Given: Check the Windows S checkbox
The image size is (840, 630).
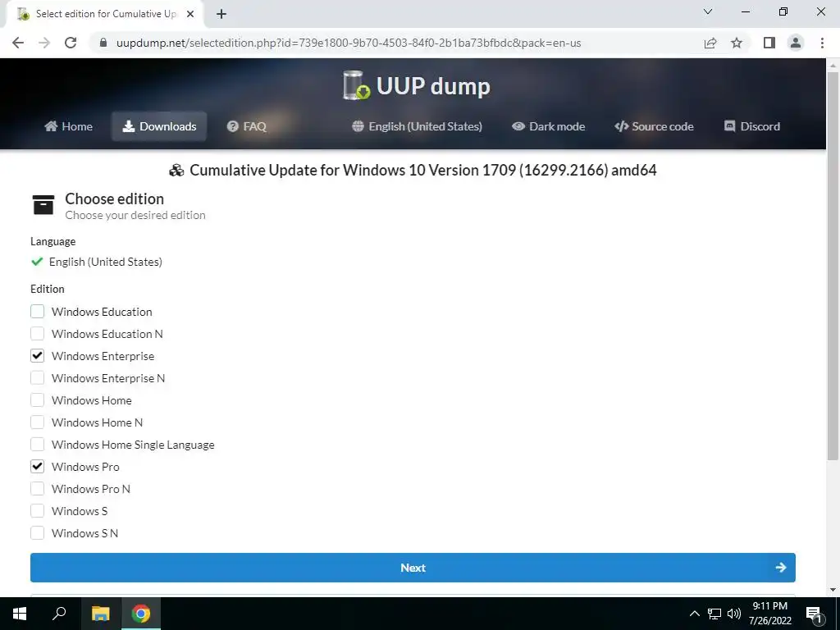Looking at the screenshot, I should tap(38, 510).
